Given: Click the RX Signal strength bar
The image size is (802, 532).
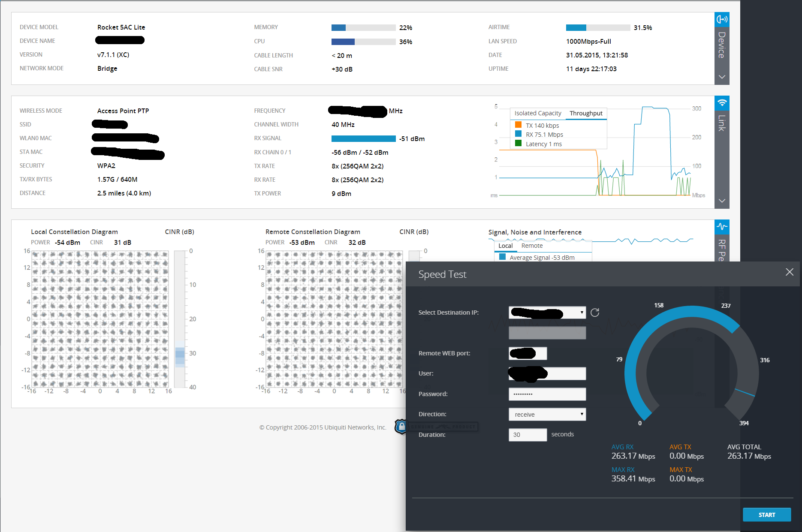Looking at the screenshot, I should tap(363, 138).
